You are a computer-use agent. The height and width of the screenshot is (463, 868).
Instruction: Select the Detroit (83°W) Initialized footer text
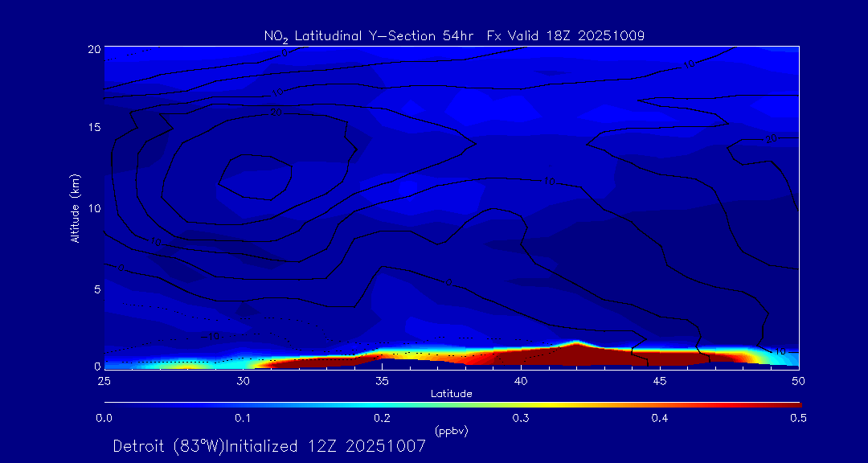[269, 446]
